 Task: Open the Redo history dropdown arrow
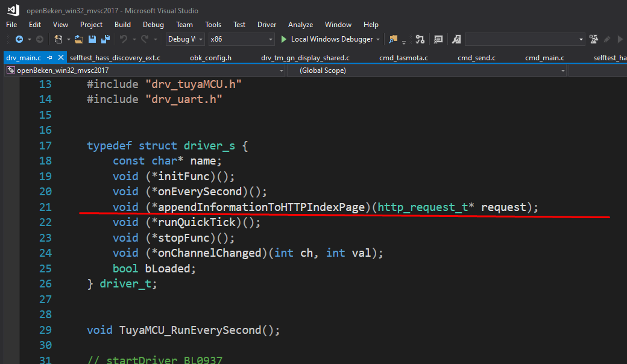155,40
